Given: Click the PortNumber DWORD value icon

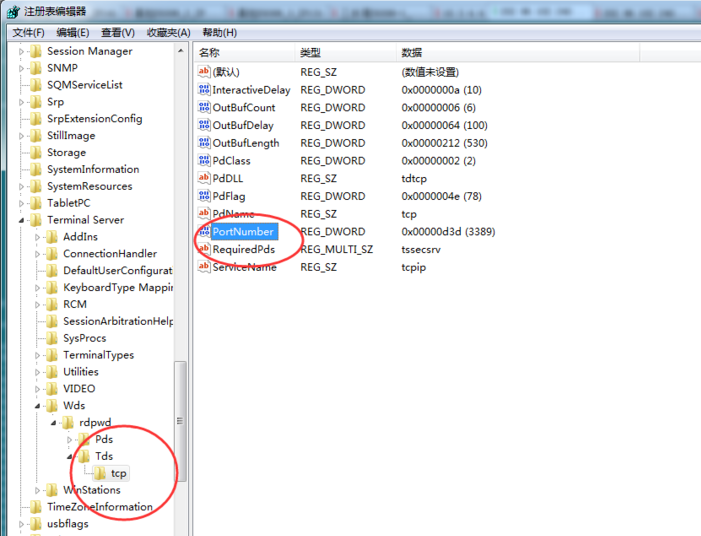Looking at the screenshot, I should (204, 232).
